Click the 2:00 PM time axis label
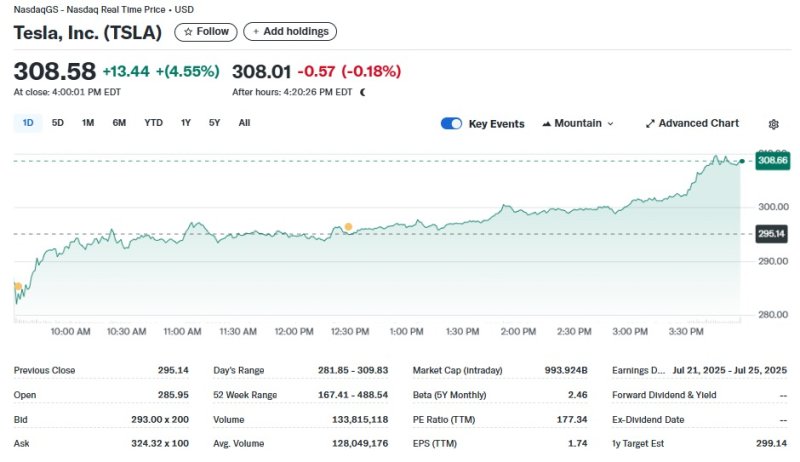This screenshot has width=800, height=462. [x=518, y=331]
